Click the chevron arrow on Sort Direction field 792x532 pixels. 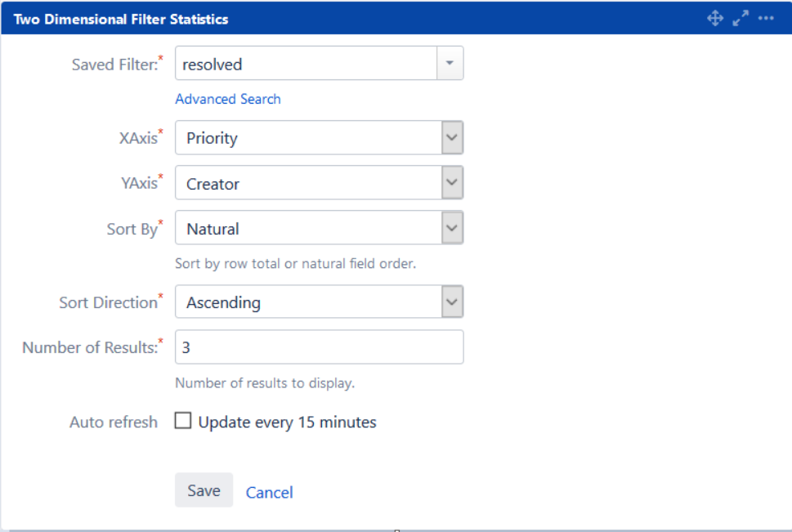(x=452, y=302)
